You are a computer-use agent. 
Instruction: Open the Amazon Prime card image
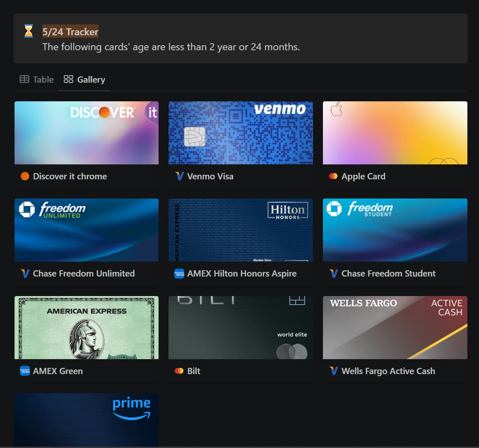pyautogui.click(x=86, y=420)
